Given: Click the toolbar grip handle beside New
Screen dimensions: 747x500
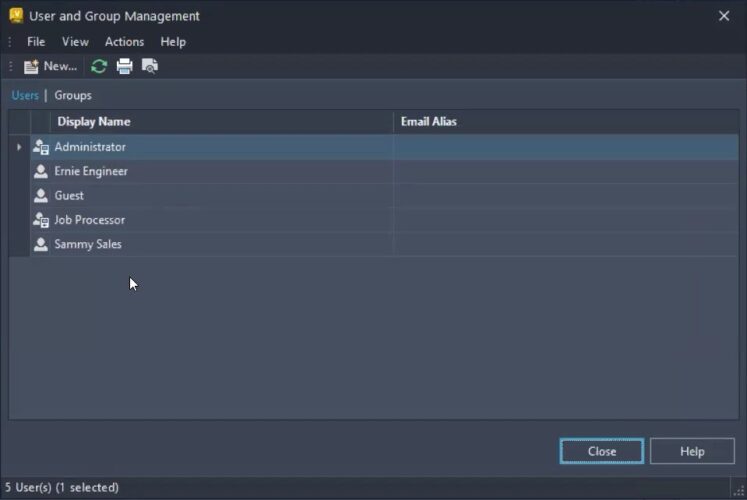Looking at the screenshot, I should pos(10,66).
